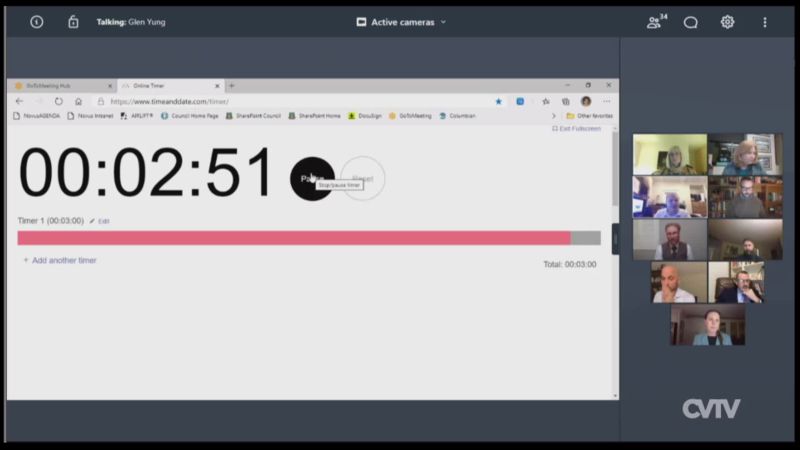Open the GoToMeeting bookmark
The width and height of the screenshot is (800, 450).
(410, 116)
